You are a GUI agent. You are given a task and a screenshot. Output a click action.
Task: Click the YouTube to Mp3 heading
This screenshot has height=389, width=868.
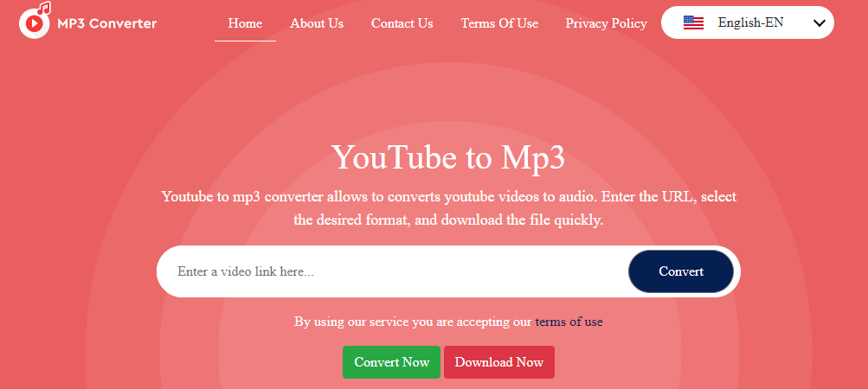[448, 157]
